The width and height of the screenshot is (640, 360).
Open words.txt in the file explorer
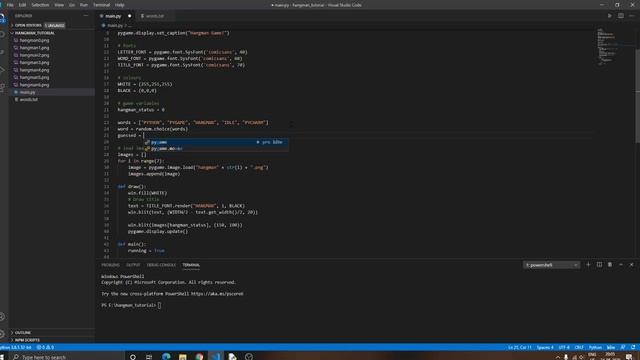coord(29,100)
